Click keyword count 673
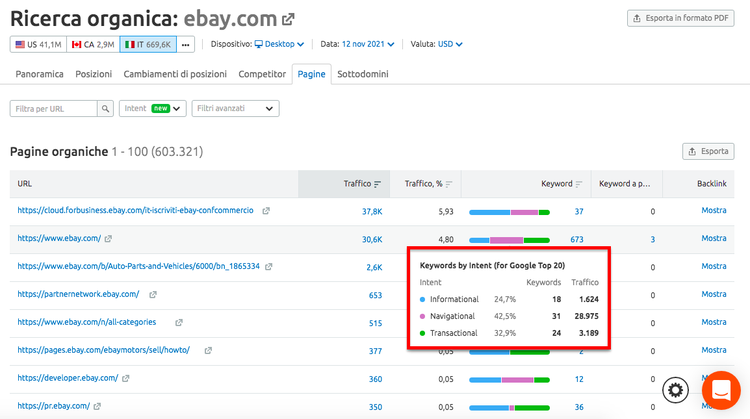750x419 pixels. (577, 239)
